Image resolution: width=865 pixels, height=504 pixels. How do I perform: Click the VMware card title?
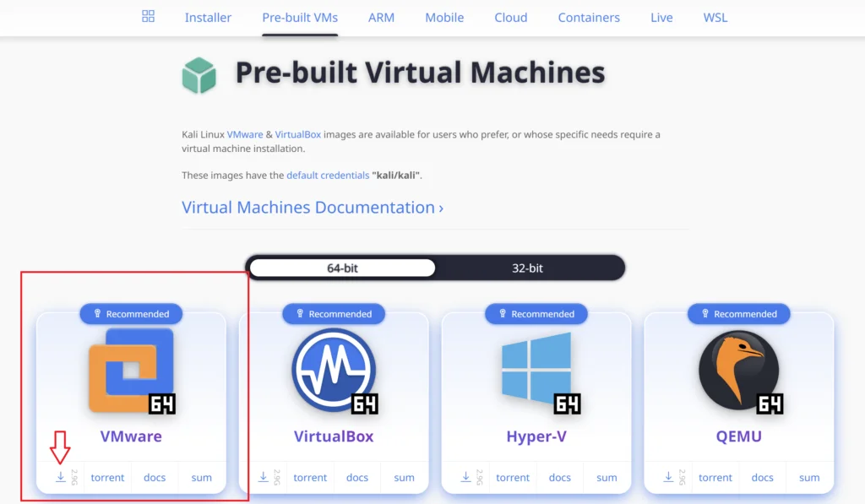(131, 436)
